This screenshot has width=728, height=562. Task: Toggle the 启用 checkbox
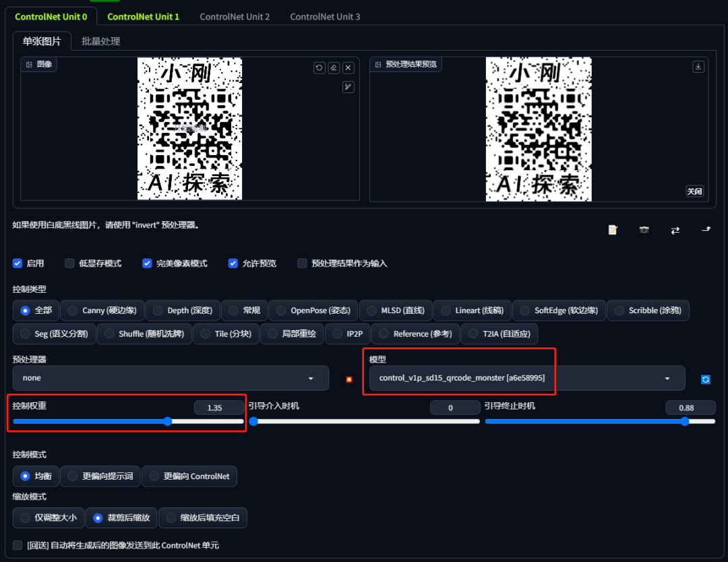click(x=18, y=263)
